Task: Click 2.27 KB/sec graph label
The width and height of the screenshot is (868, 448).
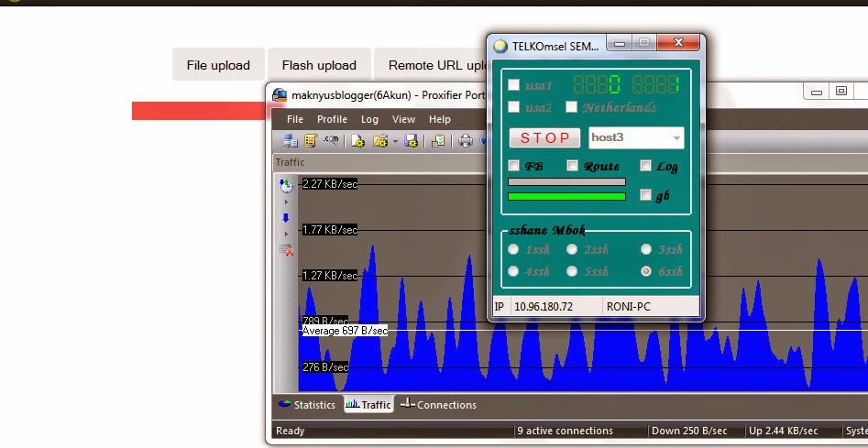Action: tap(330, 183)
